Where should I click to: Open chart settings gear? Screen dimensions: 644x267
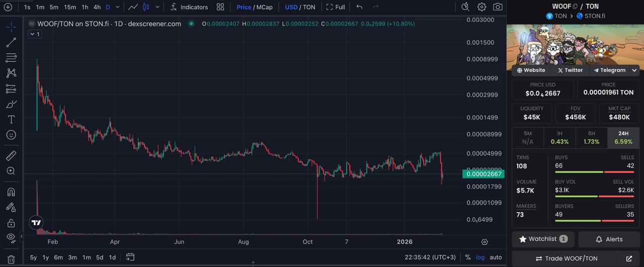tap(481, 7)
